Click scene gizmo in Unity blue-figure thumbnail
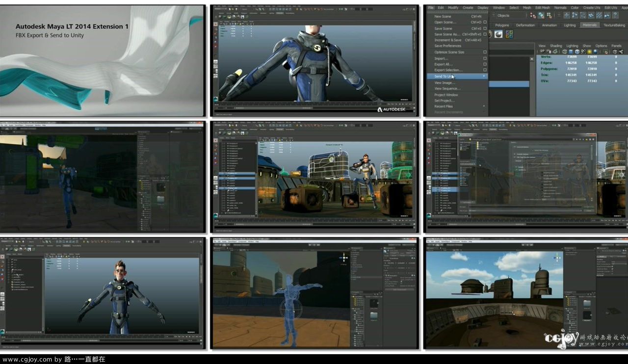This screenshot has width=628, height=364. (x=344, y=257)
